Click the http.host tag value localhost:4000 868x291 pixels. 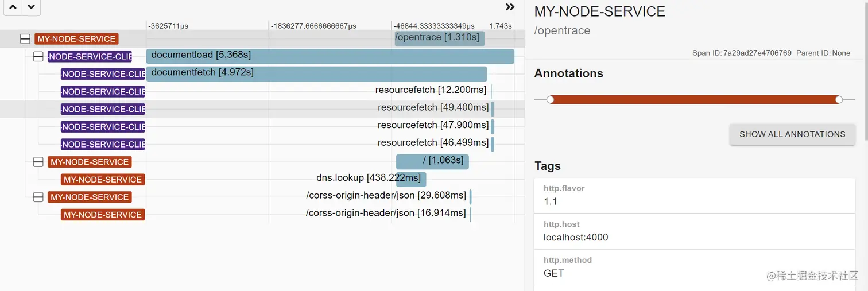576,237
